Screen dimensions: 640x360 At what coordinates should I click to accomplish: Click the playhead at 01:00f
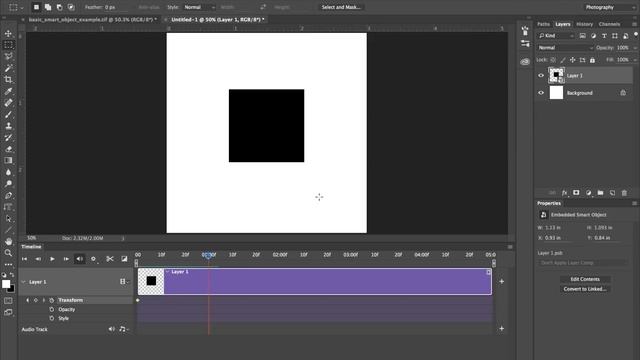(x=209, y=255)
